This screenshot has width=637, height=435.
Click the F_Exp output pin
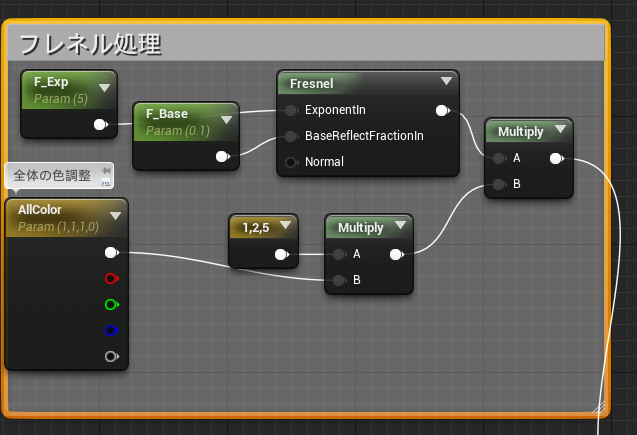[x=100, y=124]
